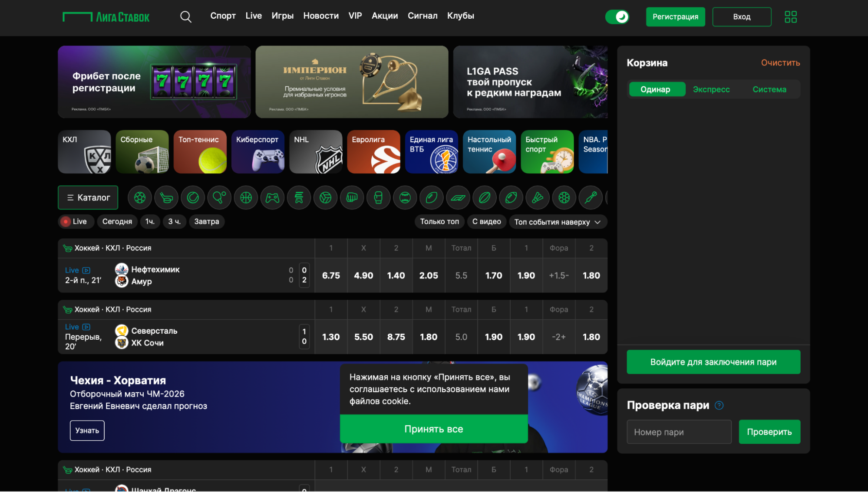Viewport: 868px width, 492px height.
Task: Open the Клубы menu item
Action: [x=461, y=16]
